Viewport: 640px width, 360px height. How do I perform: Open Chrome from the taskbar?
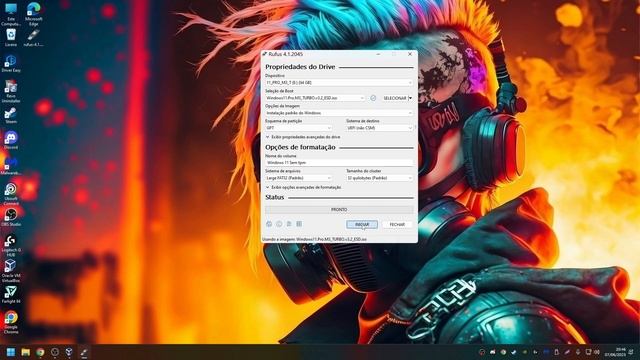(x=40, y=352)
